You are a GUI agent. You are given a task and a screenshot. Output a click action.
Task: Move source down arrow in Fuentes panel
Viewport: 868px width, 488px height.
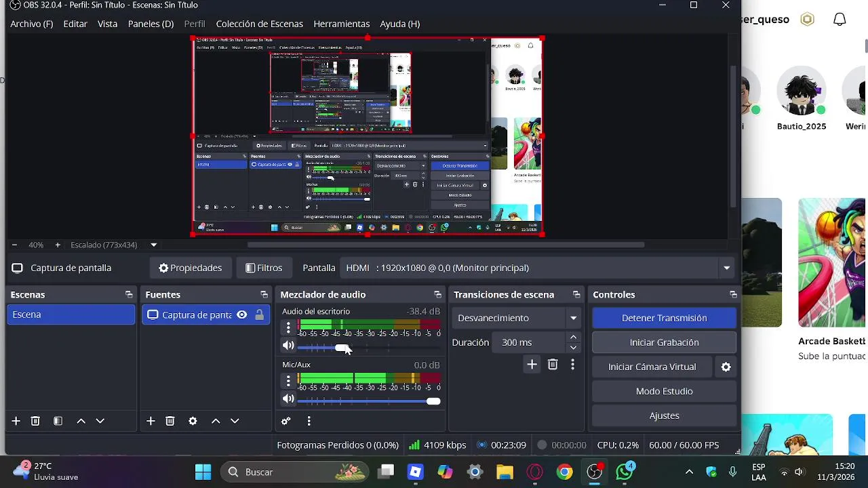pos(235,421)
